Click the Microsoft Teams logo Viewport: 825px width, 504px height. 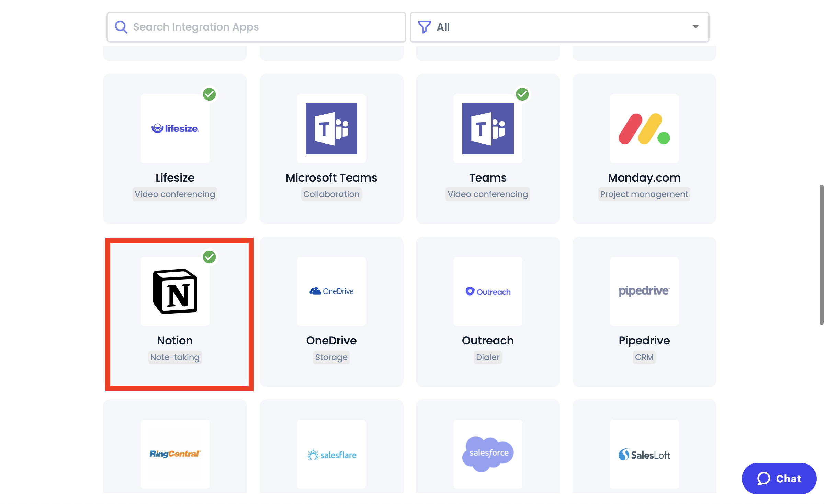coord(331,129)
